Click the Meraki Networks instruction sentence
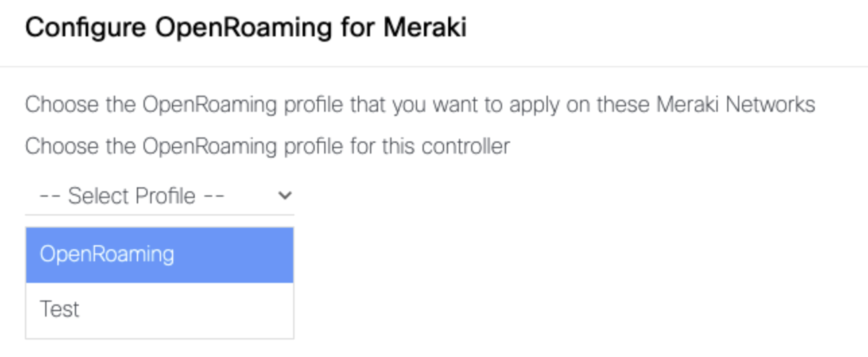The image size is (868, 357). point(420,105)
